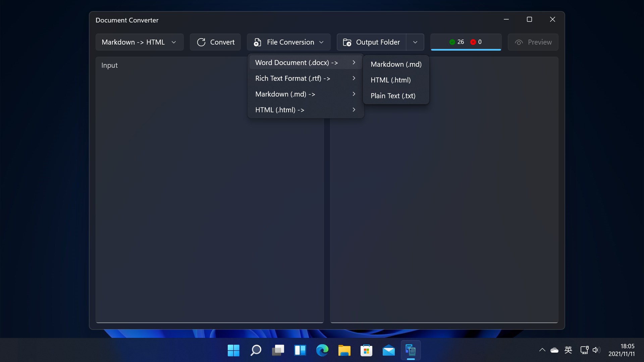Click the Convert refresh icon
The width and height of the screenshot is (644, 362).
coord(201,42)
